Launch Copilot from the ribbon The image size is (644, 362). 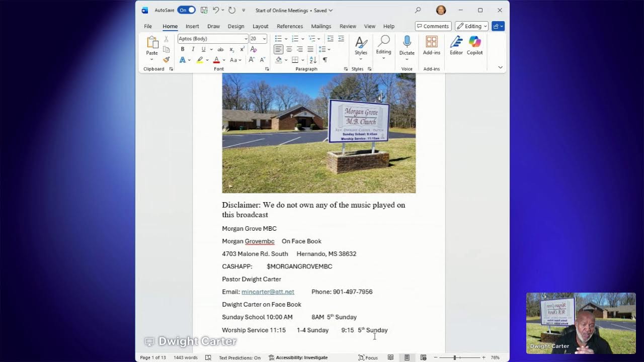pyautogui.click(x=474, y=46)
